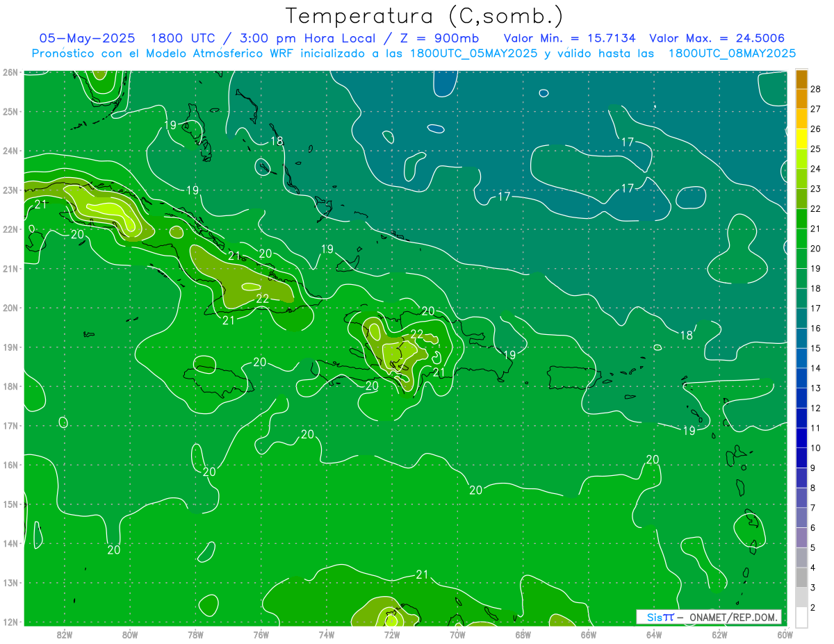The height and width of the screenshot is (644, 834).
Task: Click the 64W longitude axis label
Action: click(654, 634)
